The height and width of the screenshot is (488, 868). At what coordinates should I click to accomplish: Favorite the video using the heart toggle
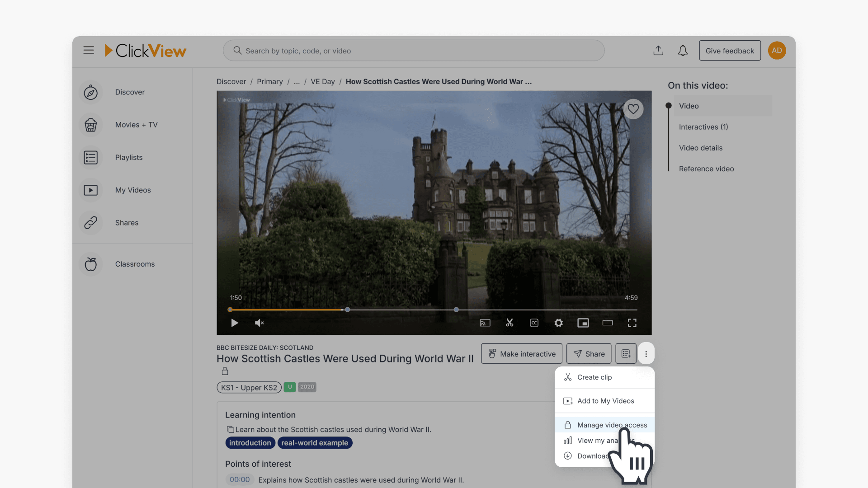[633, 109]
